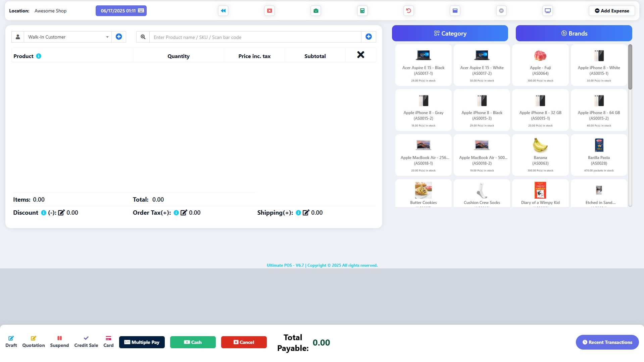
Task: Click the rewind-style go back icon
Action: (223, 10)
